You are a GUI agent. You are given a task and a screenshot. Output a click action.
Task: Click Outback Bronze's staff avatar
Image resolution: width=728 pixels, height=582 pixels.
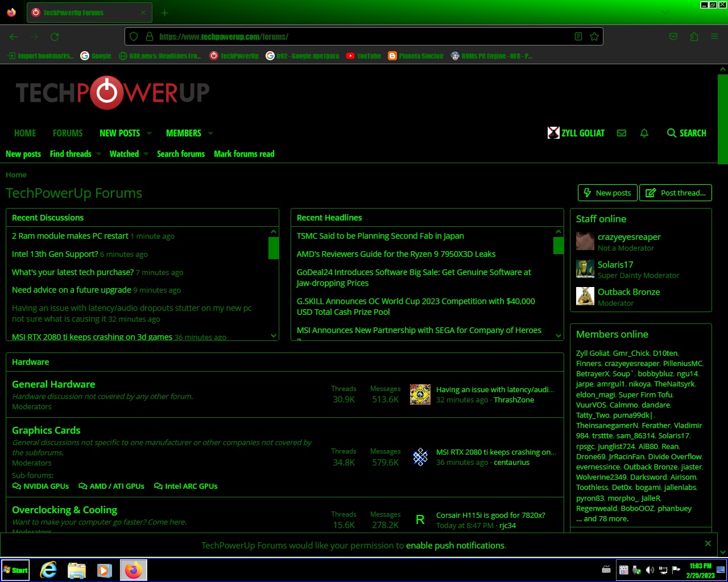585,296
